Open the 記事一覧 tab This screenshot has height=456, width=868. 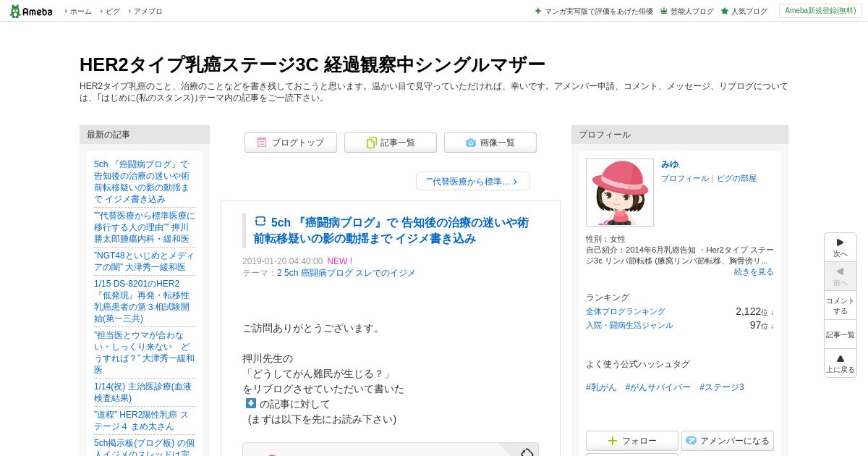tap(391, 143)
